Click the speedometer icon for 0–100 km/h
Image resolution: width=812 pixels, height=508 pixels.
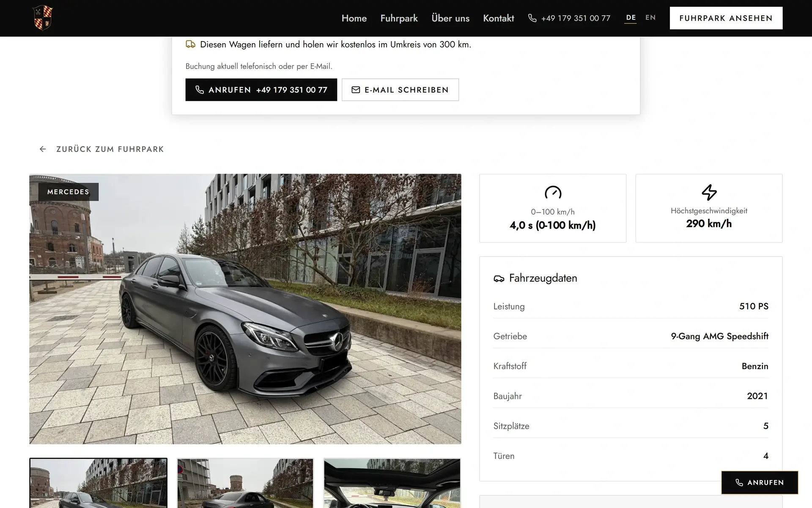(553, 193)
